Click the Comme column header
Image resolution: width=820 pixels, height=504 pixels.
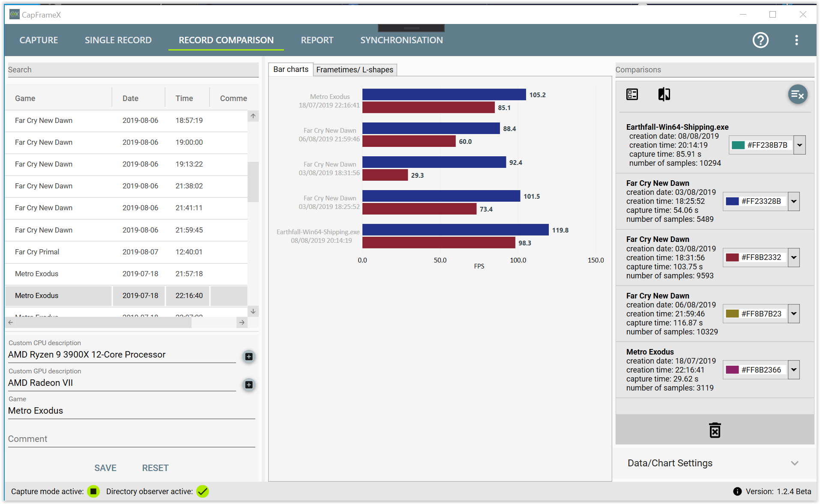(233, 98)
